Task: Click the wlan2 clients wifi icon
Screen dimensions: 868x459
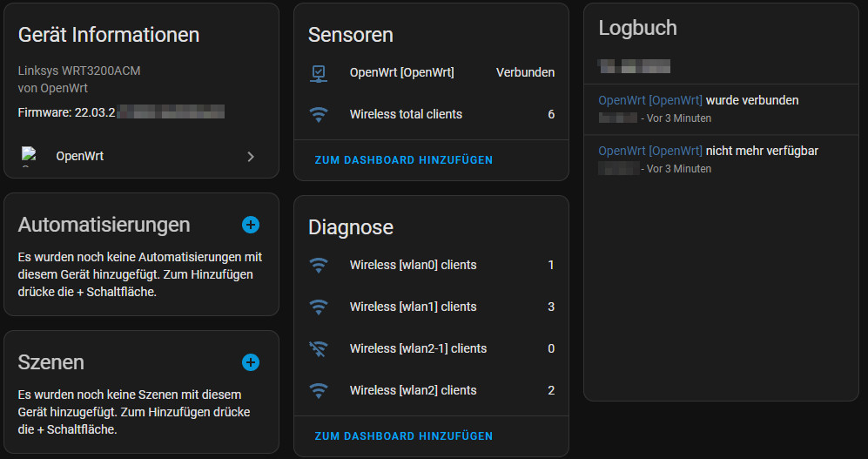Action: (320, 390)
